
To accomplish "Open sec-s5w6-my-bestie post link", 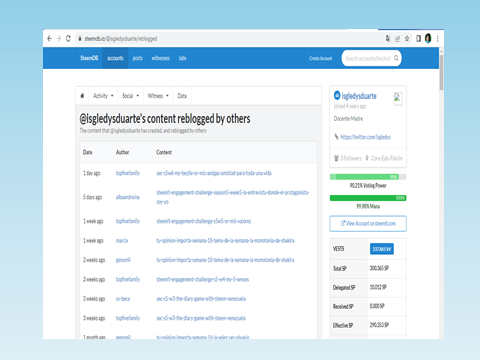I will coord(214,173).
